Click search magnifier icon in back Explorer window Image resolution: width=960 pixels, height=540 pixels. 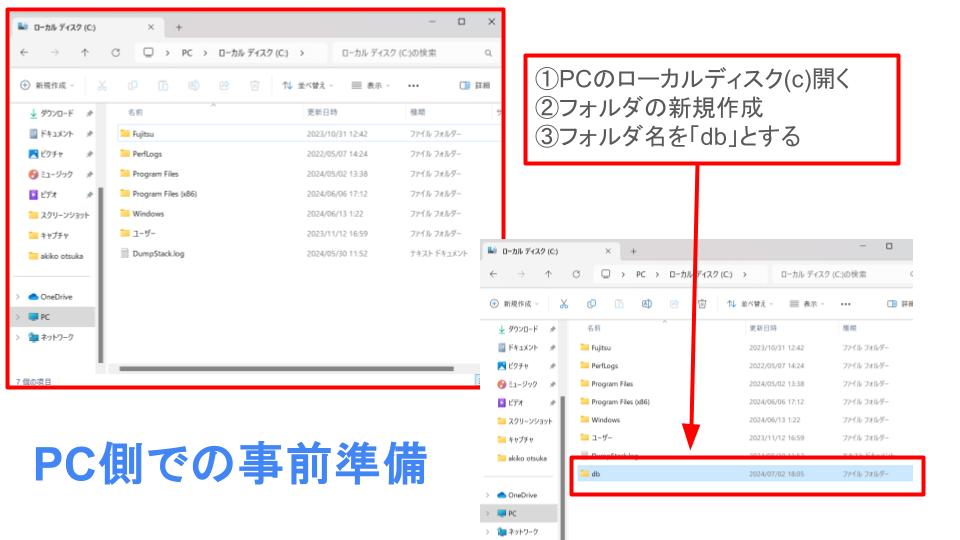(488, 53)
